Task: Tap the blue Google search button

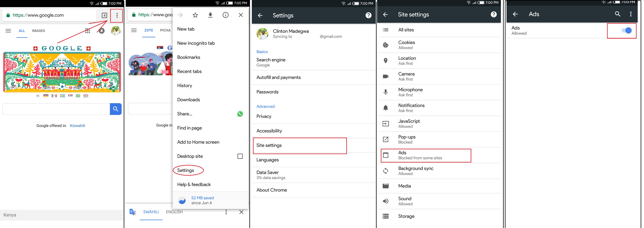Action: point(115,109)
